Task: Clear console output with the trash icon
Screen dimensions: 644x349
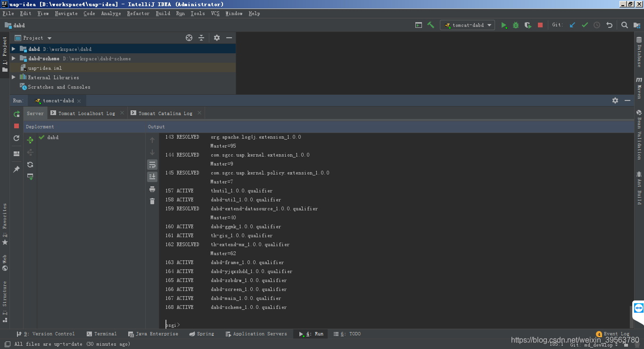Action: 152,201
